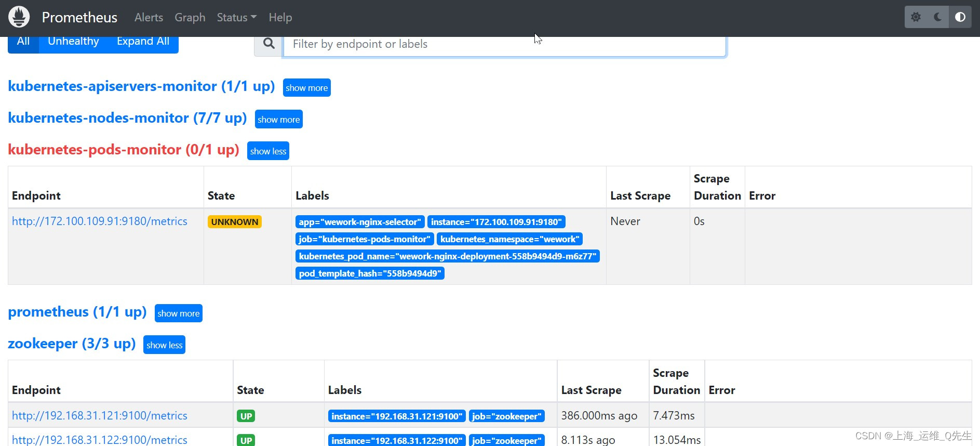Select the browser-preferred contrast theme icon

[x=960, y=17]
